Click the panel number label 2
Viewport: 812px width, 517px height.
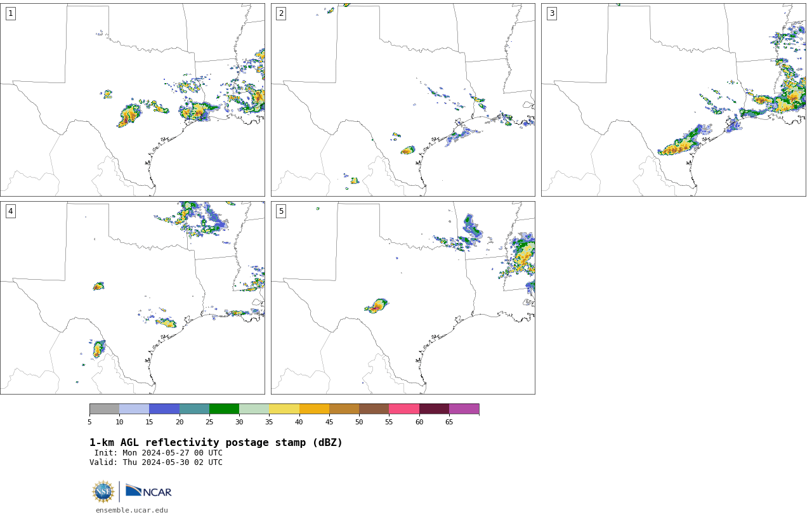[281, 13]
